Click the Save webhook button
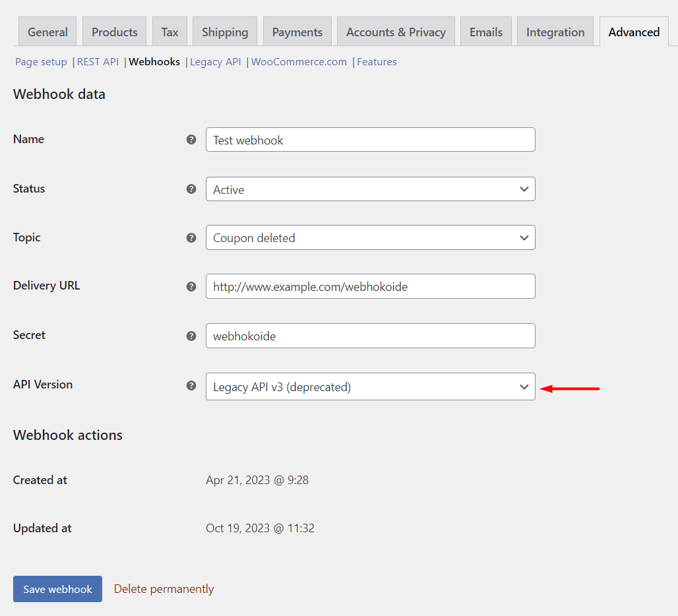This screenshot has height=616, width=678. pyautogui.click(x=57, y=589)
